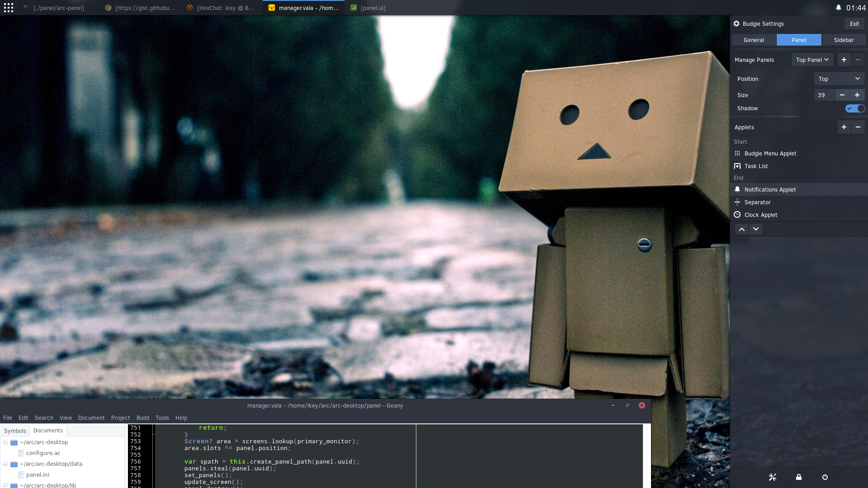Open the Tools menu in Geany

tap(162, 418)
